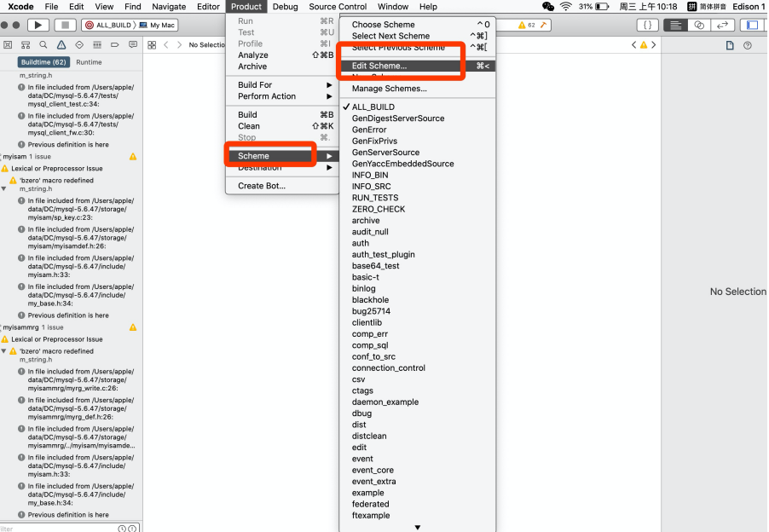This screenshot has width=769, height=532.
Task: Click the Stop square toolbar button
Action: point(65,25)
